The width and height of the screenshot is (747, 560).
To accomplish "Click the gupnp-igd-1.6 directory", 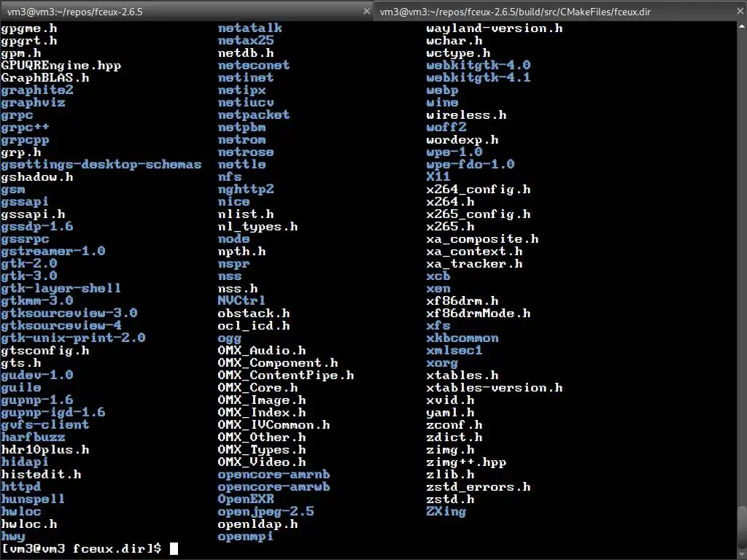I will tap(53, 413).
